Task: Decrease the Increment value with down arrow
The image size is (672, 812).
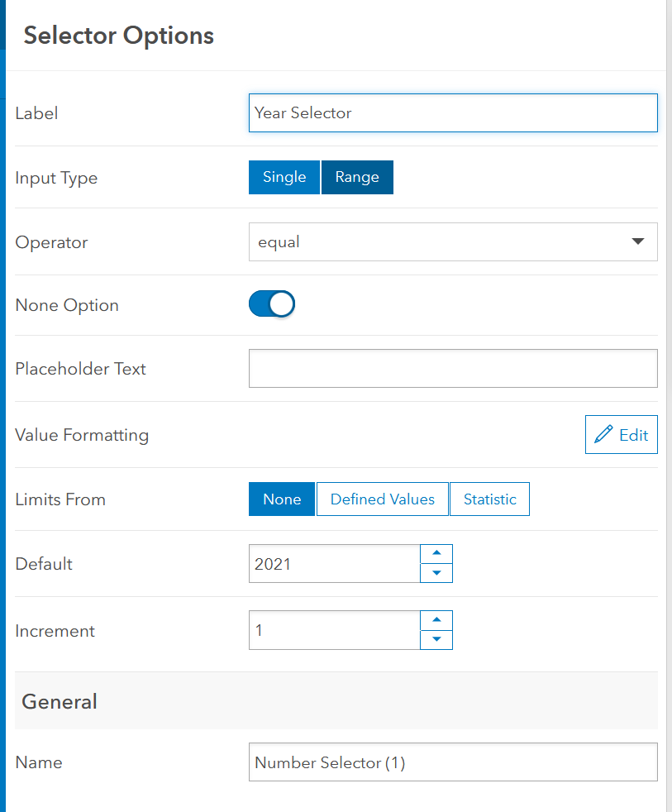Action: (x=436, y=640)
